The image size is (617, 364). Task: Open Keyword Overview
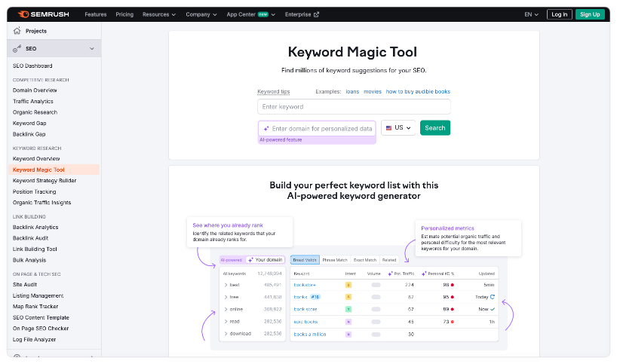pyautogui.click(x=36, y=159)
